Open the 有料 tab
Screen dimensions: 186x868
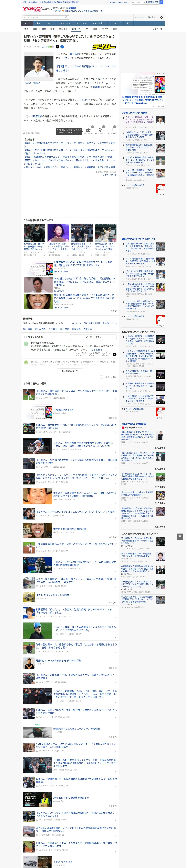pos(128,24)
